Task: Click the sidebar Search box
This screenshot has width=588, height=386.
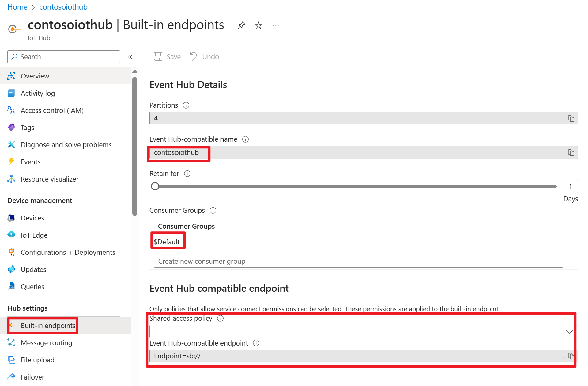Action: click(x=64, y=57)
